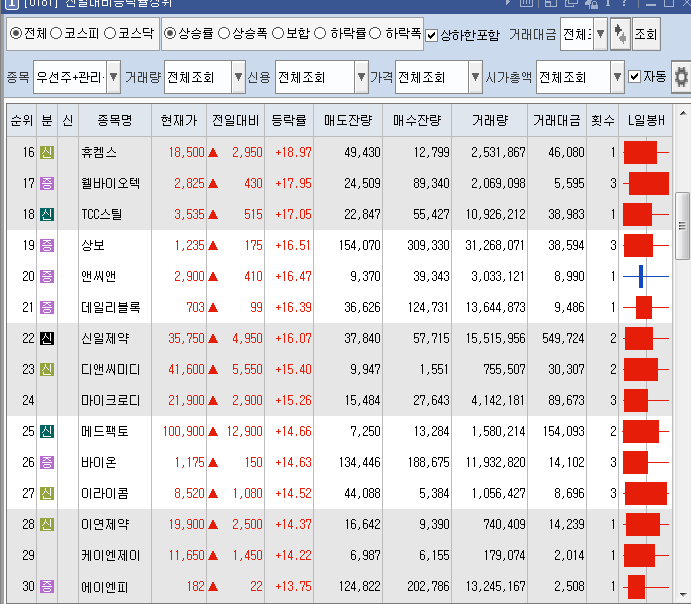Sort by the 종목명 column header
Viewport: 691px width, 604px height.
click(x=115, y=120)
